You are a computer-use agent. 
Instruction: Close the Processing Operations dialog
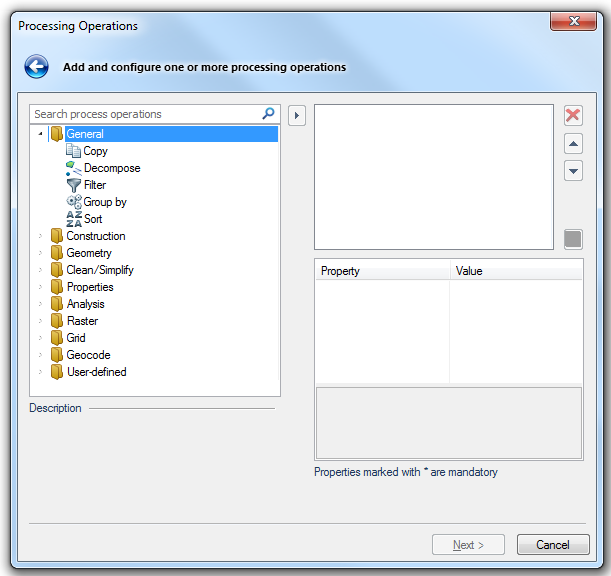click(573, 21)
